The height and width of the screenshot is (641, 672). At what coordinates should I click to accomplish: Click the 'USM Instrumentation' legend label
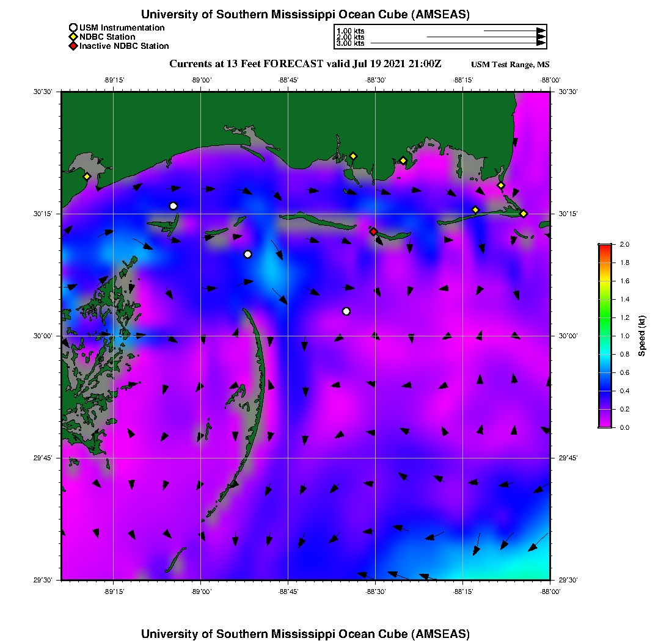pyautogui.click(x=122, y=27)
